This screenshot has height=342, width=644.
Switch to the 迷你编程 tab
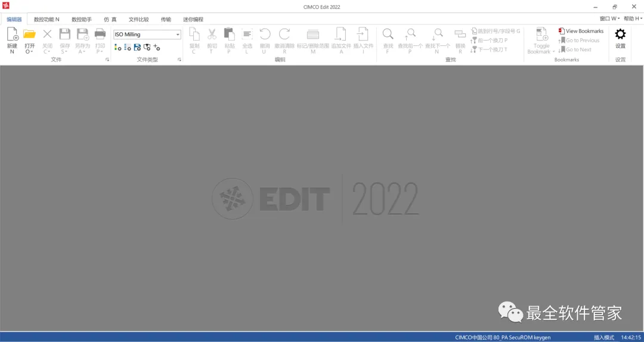point(193,19)
